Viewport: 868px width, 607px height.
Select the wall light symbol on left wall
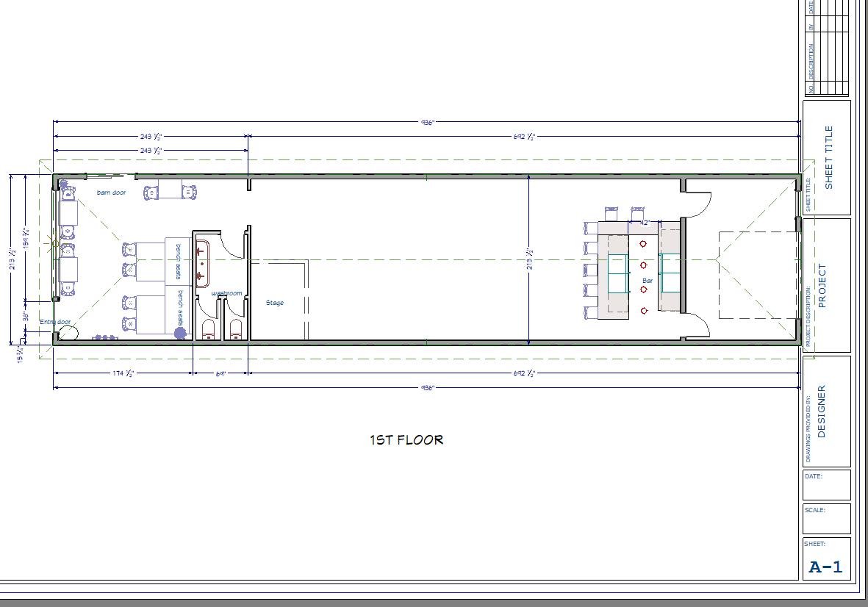54,242
